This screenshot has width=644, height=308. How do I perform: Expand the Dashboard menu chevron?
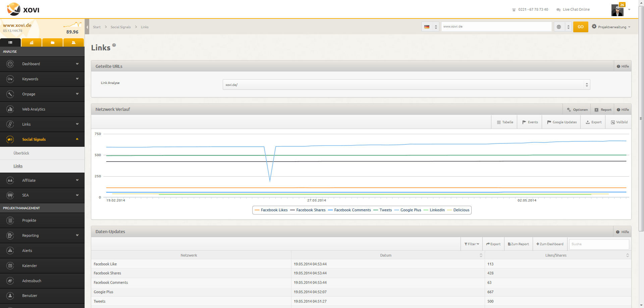[77, 64]
